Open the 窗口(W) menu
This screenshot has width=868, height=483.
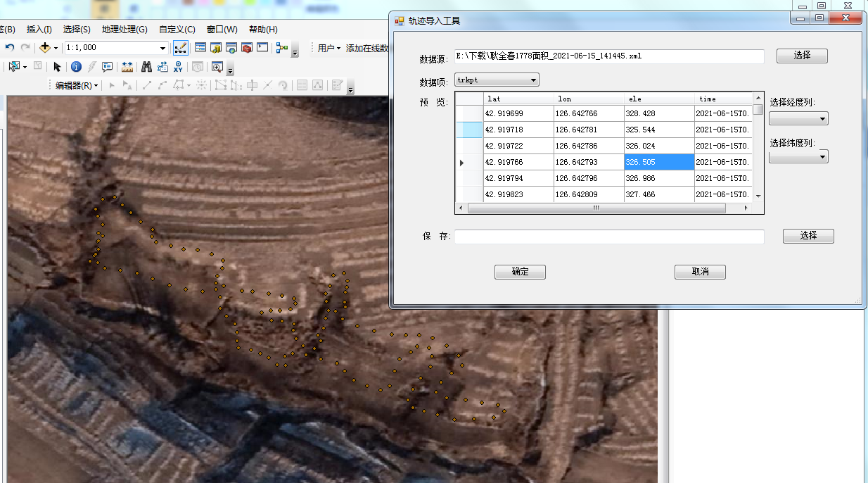[222, 30]
